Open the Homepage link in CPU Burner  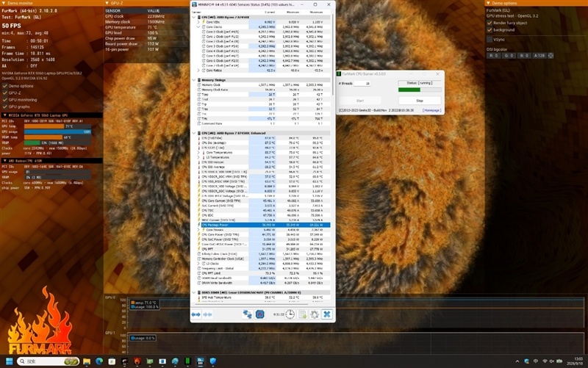click(431, 110)
